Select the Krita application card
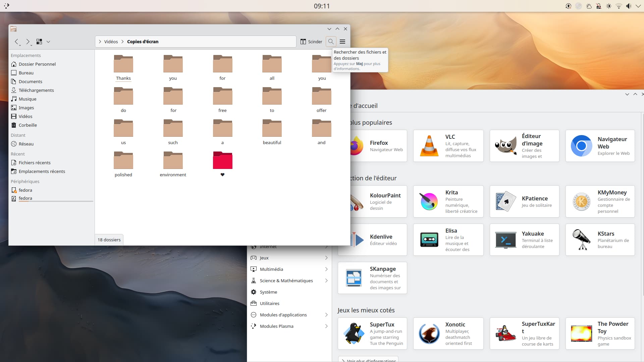The image size is (644, 362). pos(448,201)
